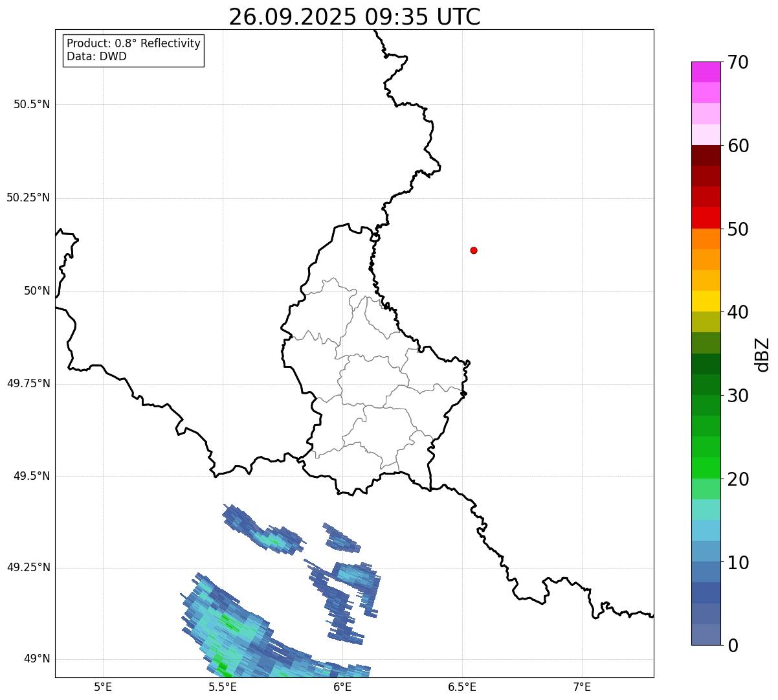
Task: Click the dark maroon colorbar segment below 60
Action: coord(706,155)
